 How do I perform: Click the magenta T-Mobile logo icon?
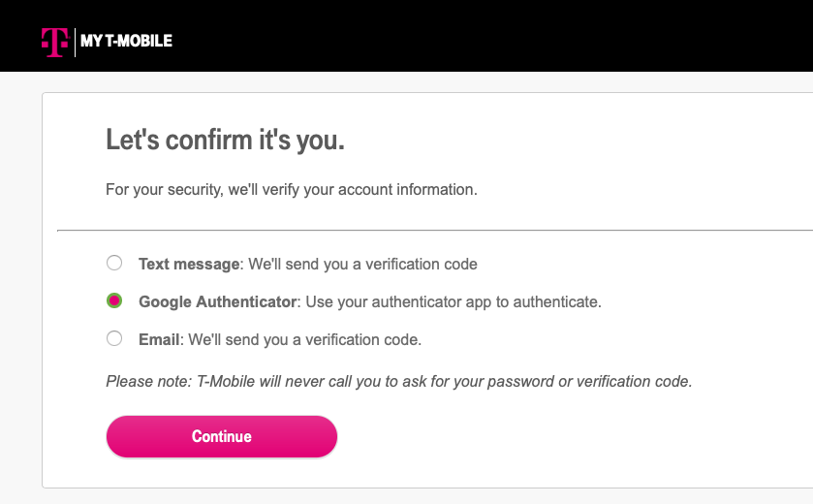coord(55,42)
